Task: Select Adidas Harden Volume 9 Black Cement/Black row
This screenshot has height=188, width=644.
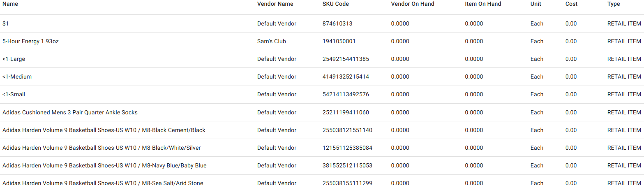Action: pyautogui.click(x=104, y=130)
